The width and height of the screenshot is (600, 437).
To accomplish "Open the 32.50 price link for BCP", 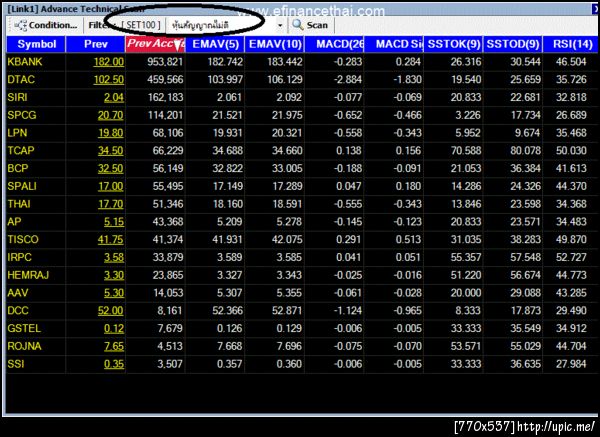I will click(111, 168).
